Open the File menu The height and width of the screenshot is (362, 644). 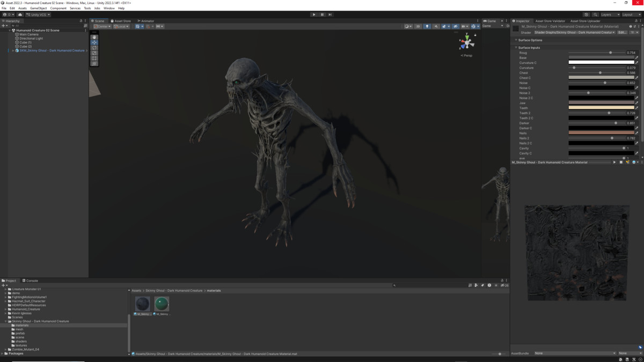[4, 8]
